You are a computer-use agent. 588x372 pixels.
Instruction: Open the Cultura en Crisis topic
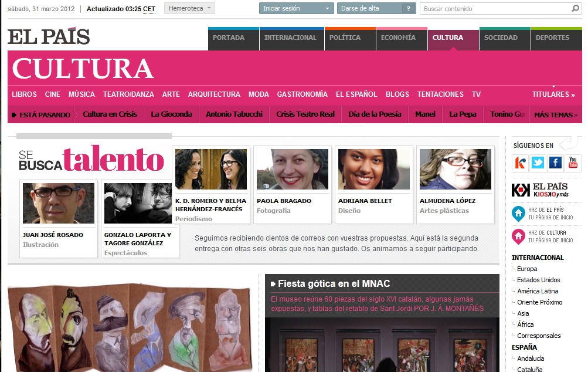(110, 114)
